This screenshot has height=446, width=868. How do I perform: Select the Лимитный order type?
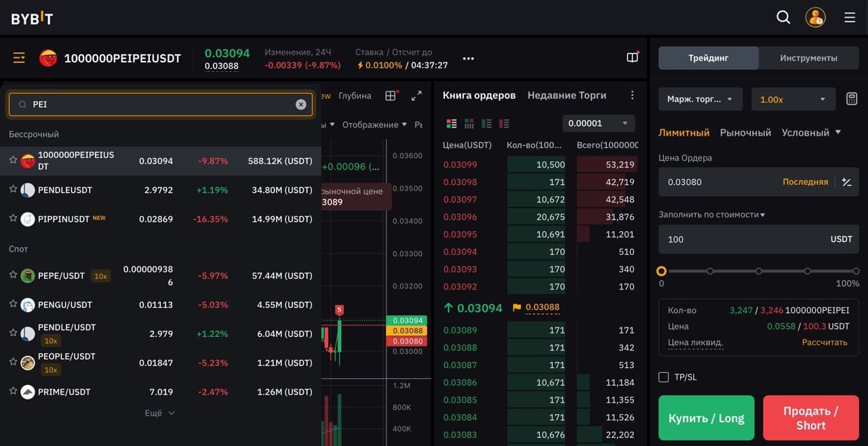[684, 132]
